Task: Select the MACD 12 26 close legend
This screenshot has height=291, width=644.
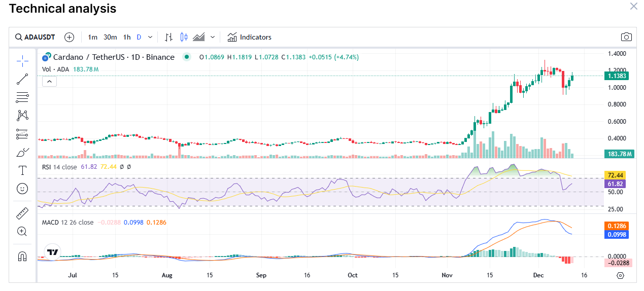Action: 67,222
